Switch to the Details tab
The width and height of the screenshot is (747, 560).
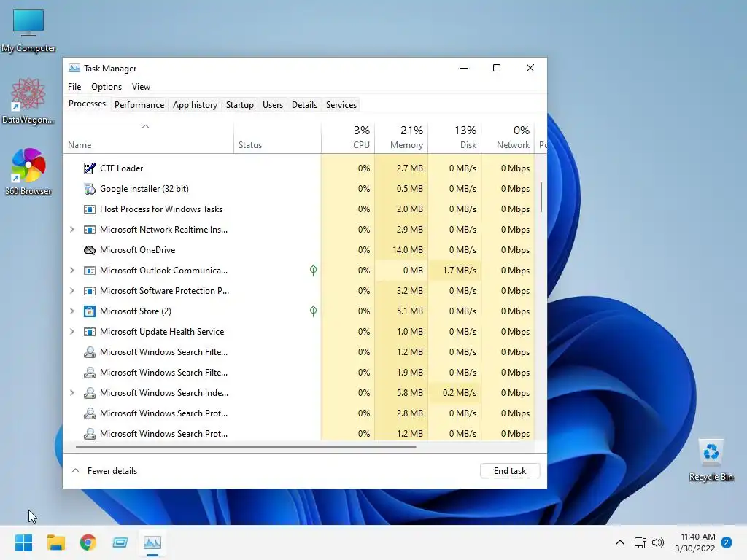pos(304,105)
